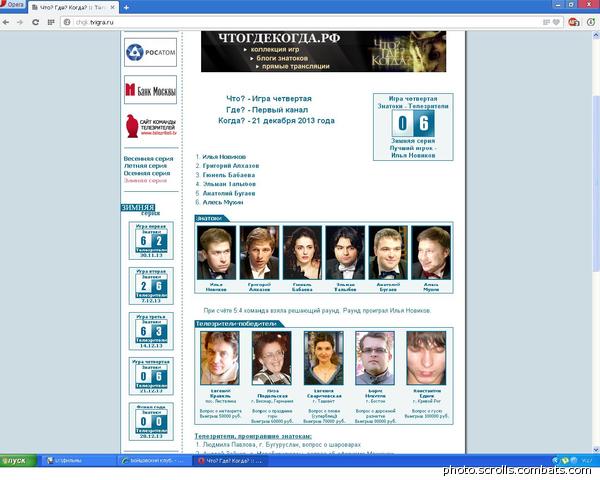Viewport: 600px width, 480px height.
Task: Open the Финал года score box 0:0
Action: point(151,421)
